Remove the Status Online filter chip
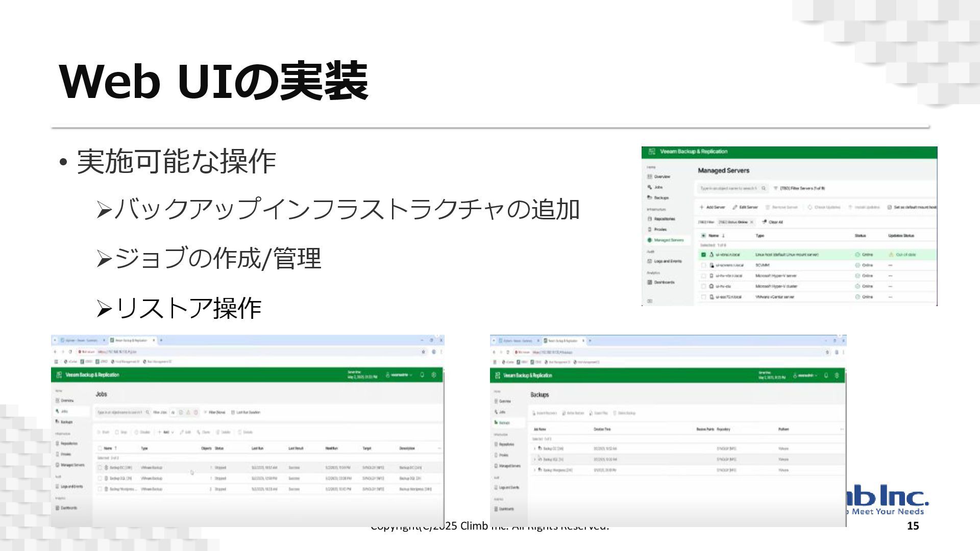The height and width of the screenshot is (551, 980). click(x=751, y=222)
